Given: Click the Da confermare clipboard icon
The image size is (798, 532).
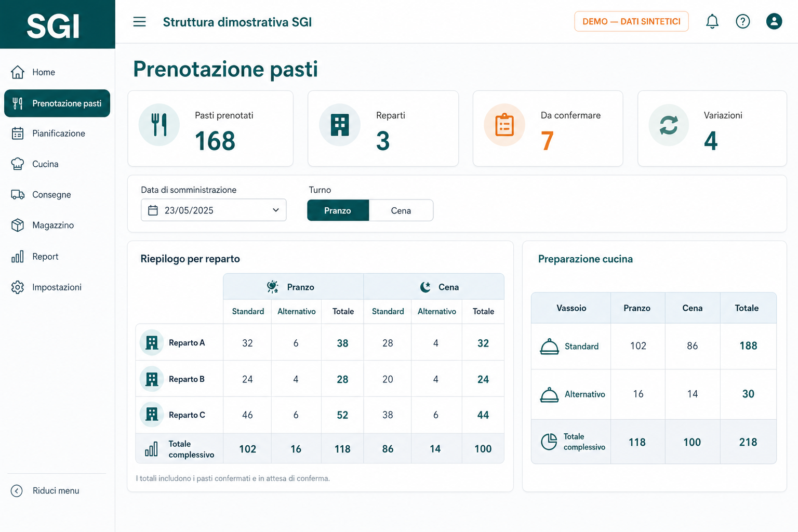Looking at the screenshot, I should click(504, 125).
